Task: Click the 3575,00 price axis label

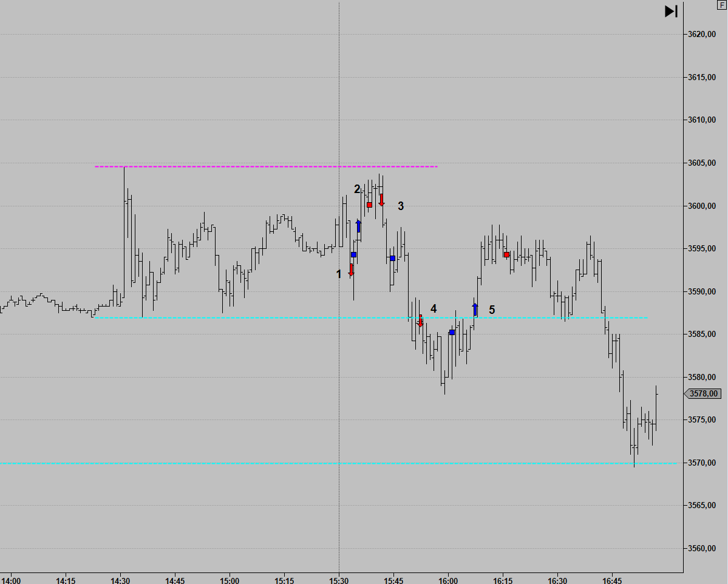Action: coord(701,419)
